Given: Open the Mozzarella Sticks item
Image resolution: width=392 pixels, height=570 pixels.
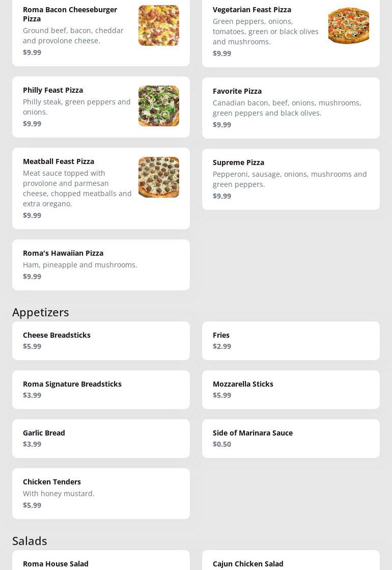Looking at the screenshot, I should [x=290, y=389].
